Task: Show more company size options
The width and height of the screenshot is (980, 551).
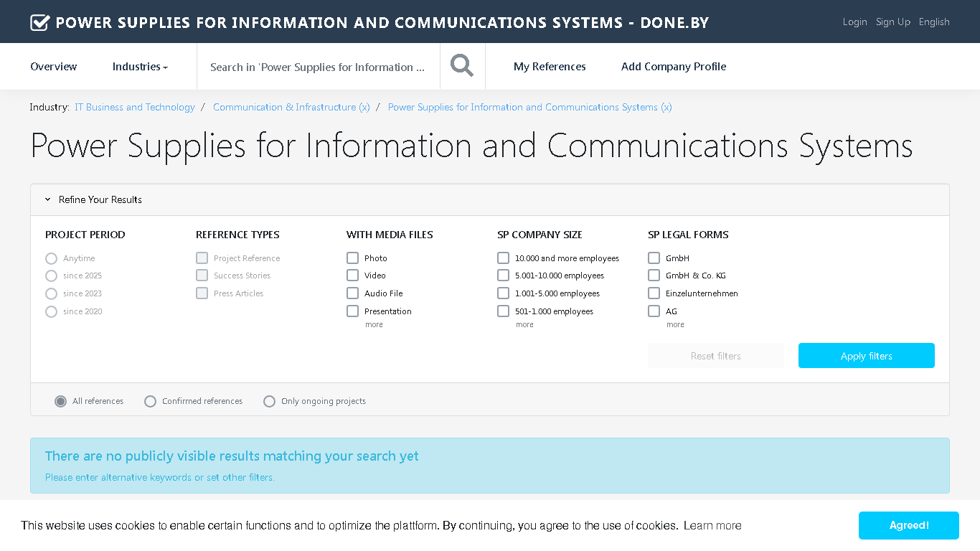Action: (524, 324)
